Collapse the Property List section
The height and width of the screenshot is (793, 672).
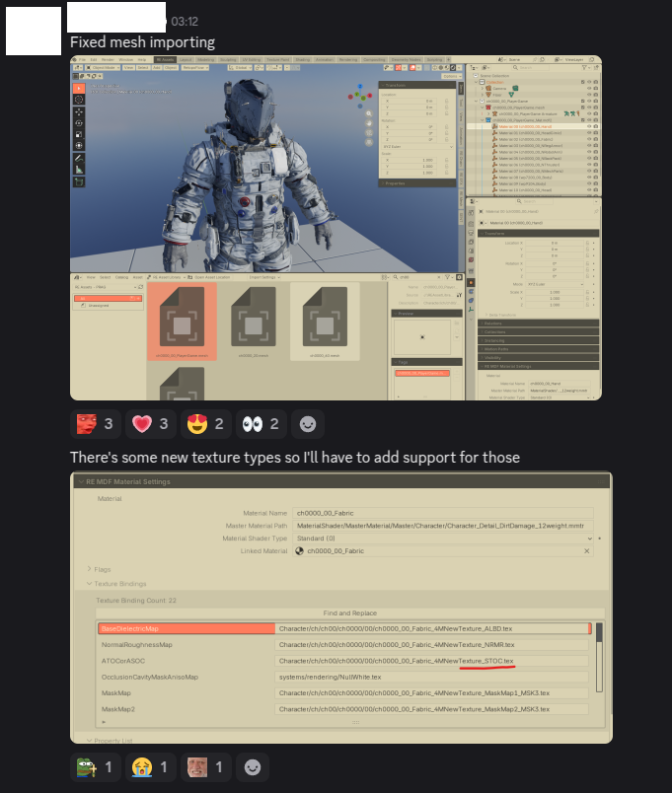click(110, 740)
